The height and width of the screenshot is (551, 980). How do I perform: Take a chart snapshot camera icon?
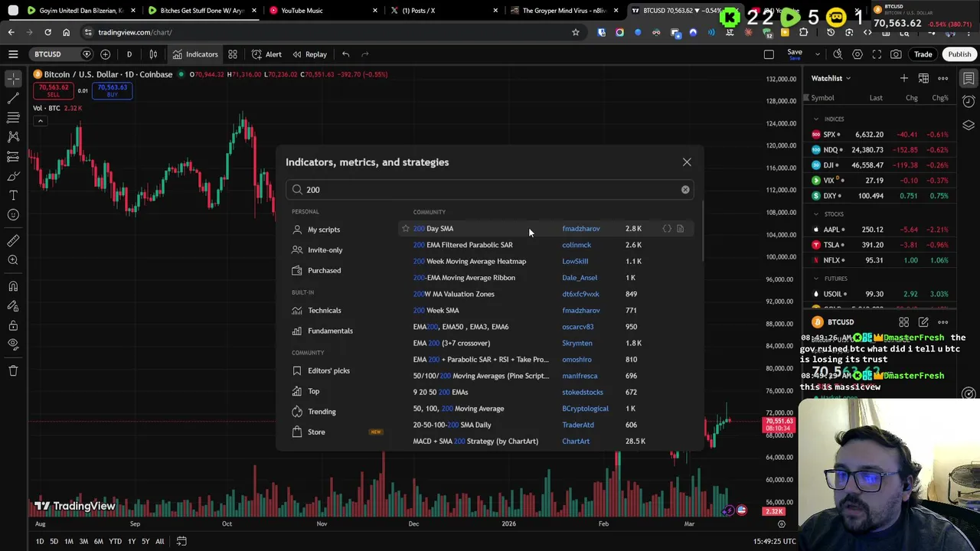[x=896, y=54]
